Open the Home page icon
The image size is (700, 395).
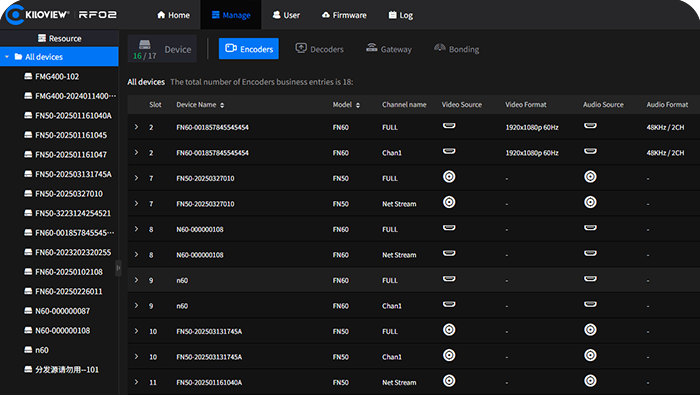coord(161,15)
